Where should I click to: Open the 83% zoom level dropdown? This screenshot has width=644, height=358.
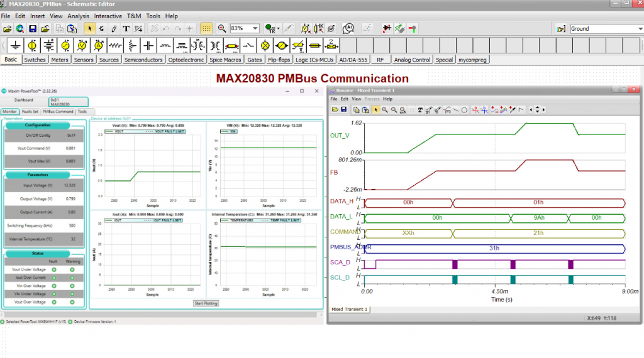(x=255, y=28)
